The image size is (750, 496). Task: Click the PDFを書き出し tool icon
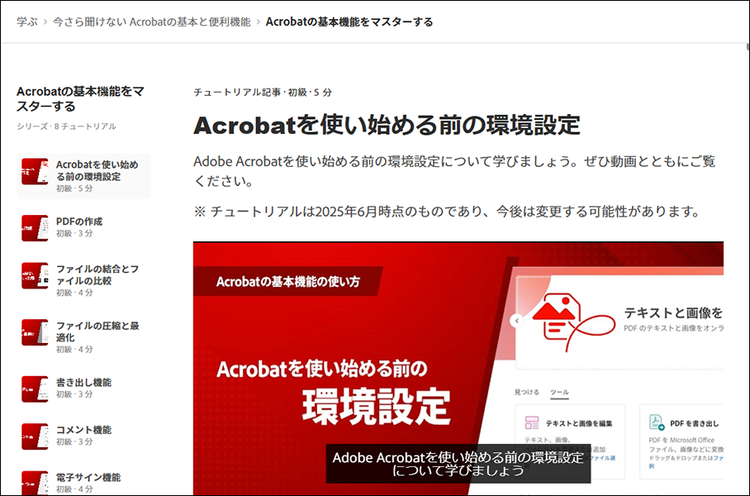655,423
